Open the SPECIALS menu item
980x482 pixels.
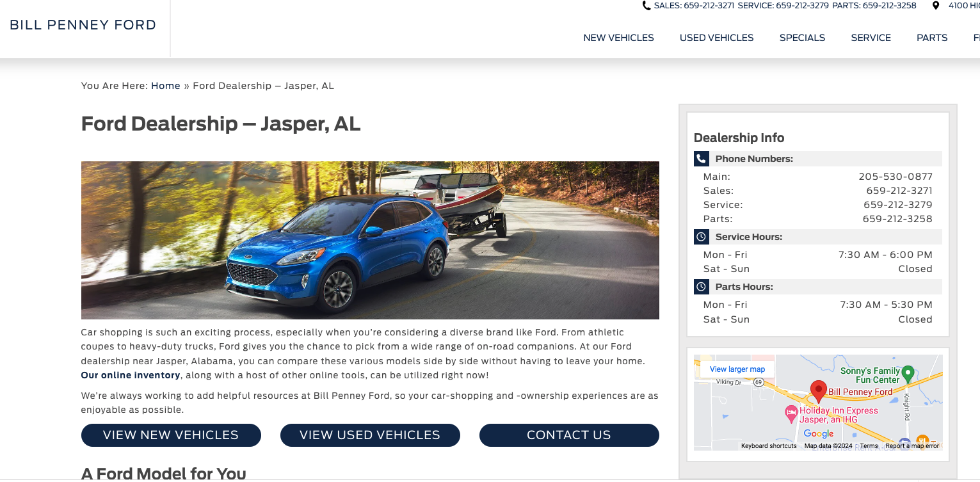(x=802, y=38)
